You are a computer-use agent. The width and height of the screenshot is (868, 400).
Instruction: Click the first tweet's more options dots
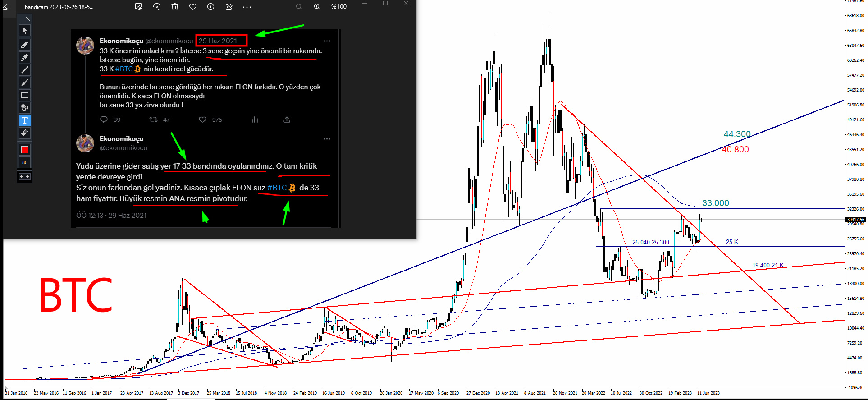click(327, 41)
